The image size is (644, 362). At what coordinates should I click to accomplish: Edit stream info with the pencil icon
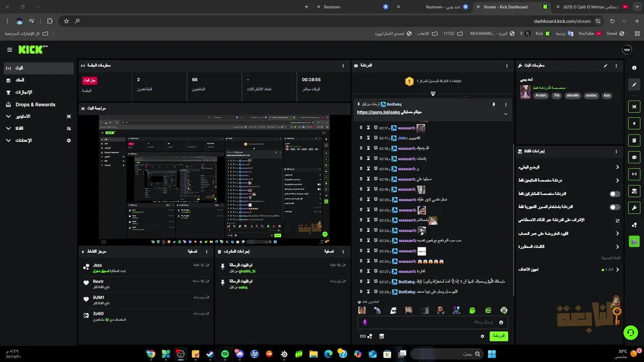[605, 65]
